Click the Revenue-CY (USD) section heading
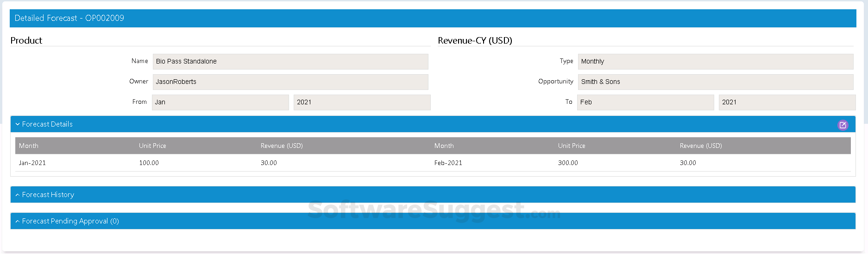 click(x=475, y=40)
